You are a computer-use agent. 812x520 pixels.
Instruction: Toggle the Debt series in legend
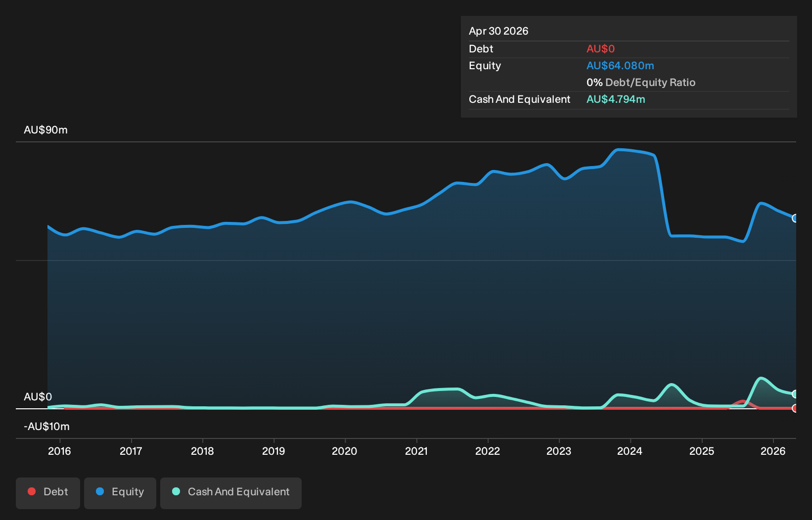(48, 493)
